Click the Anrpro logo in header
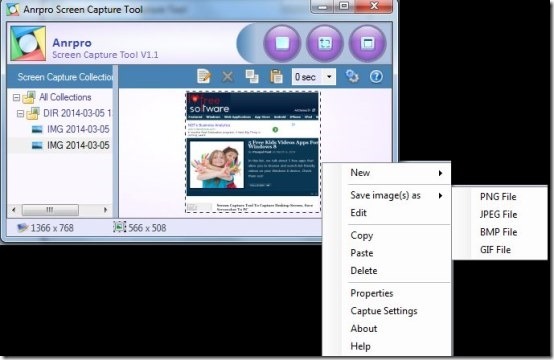The height and width of the screenshot is (360, 554). (x=28, y=43)
